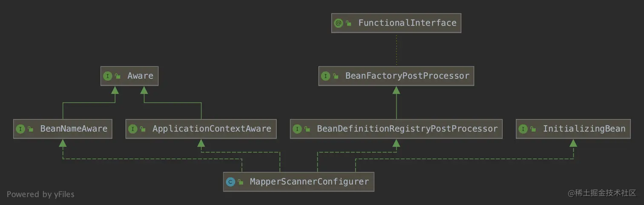Click the lock icon on BeanDefinitionRegistryPostProcessor
The image size is (644, 205).
(307, 129)
